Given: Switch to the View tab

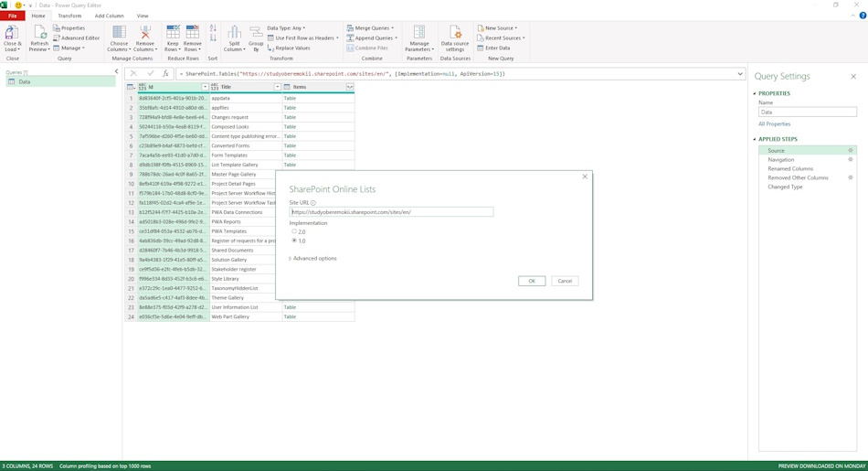Looking at the screenshot, I should coord(143,16).
